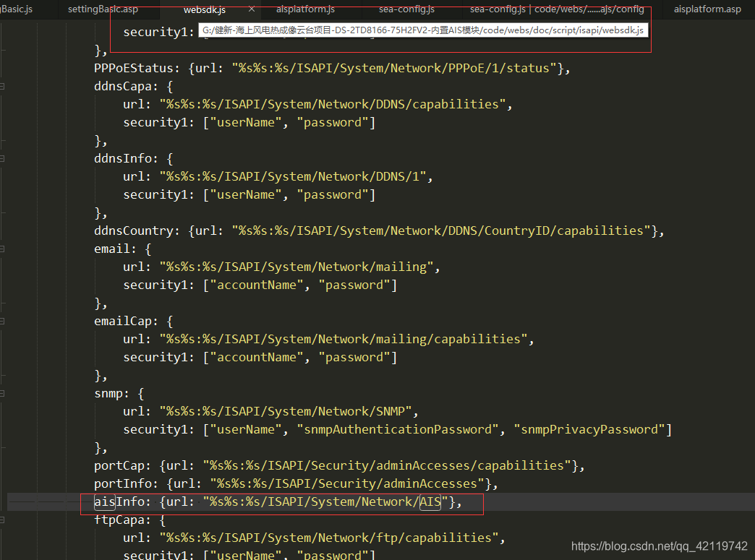Switch to the settingBasic.asp tab
755x560 pixels.
tap(103, 9)
